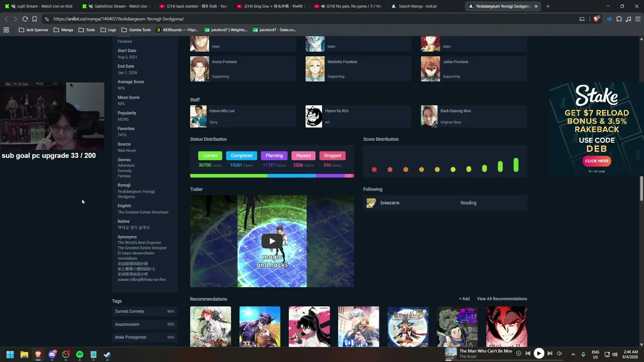Open the Jack Sparrow bookmark folder
Screen dimensions: 644x362
[x=33, y=30]
